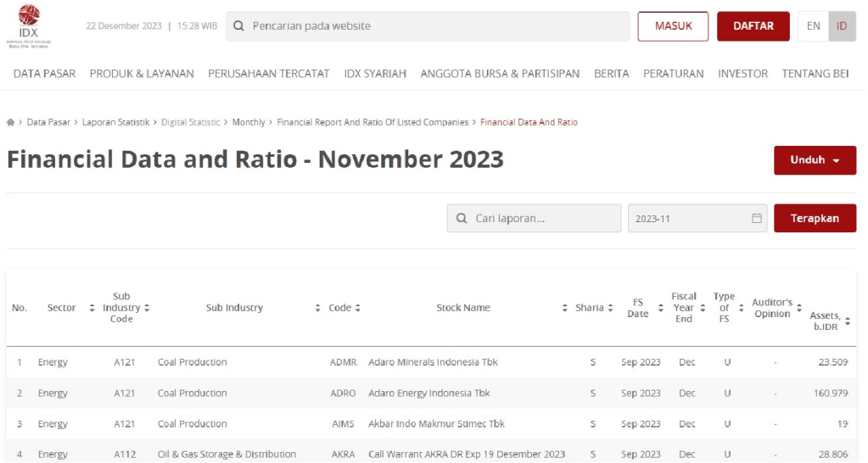The width and height of the screenshot is (868, 463).
Task: Click the Pencarian pada website search field
Action: coord(433,26)
